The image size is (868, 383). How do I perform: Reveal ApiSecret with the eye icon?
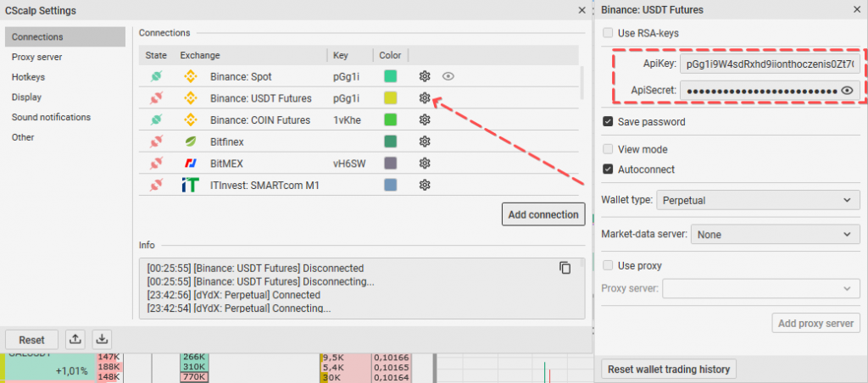(846, 91)
